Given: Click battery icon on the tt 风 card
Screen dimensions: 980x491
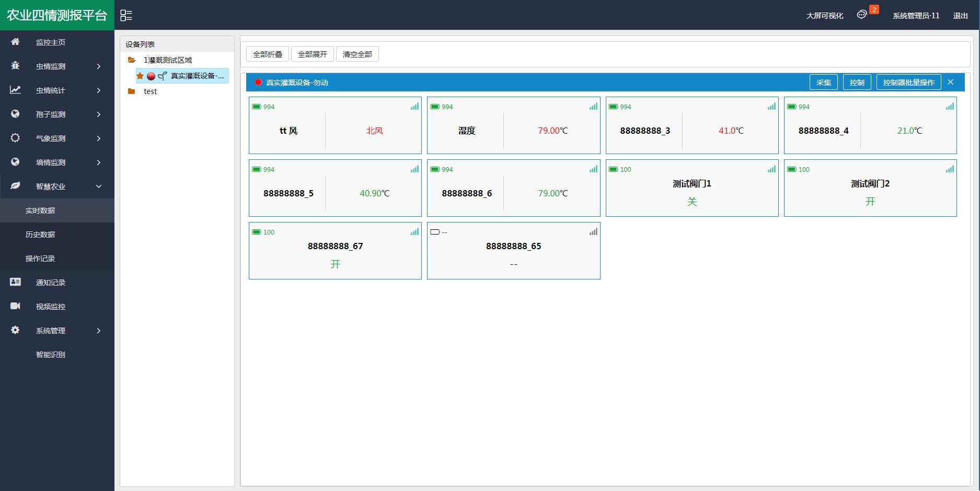Looking at the screenshot, I should click(257, 107).
